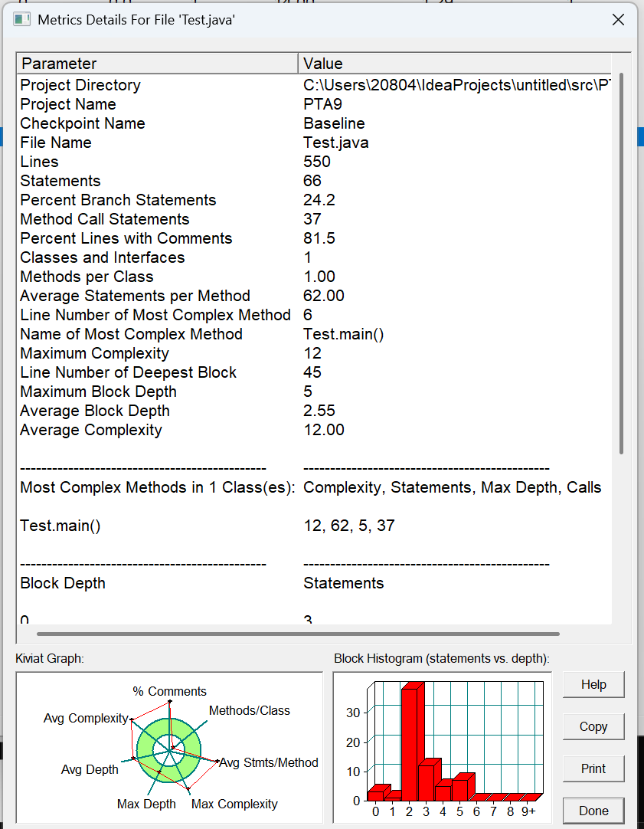Image resolution: width=644 pixels, height=829 pixels.
Task: Select the Checkpoint Name row
Action: 314,123
